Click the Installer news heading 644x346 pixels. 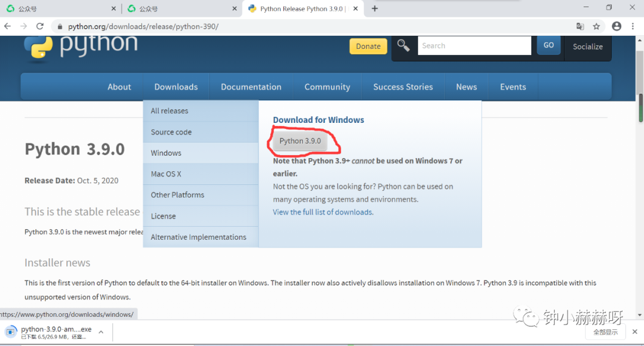tap(57, 262)
